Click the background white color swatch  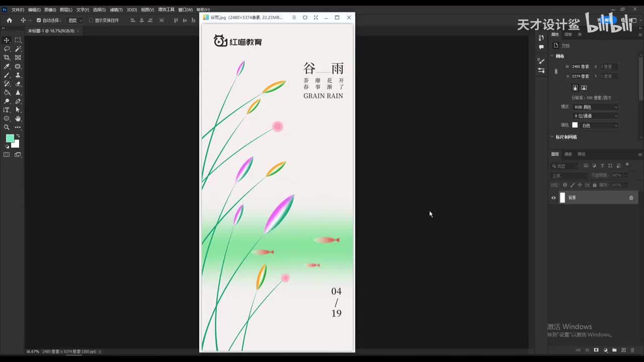[x=16, y=144]
